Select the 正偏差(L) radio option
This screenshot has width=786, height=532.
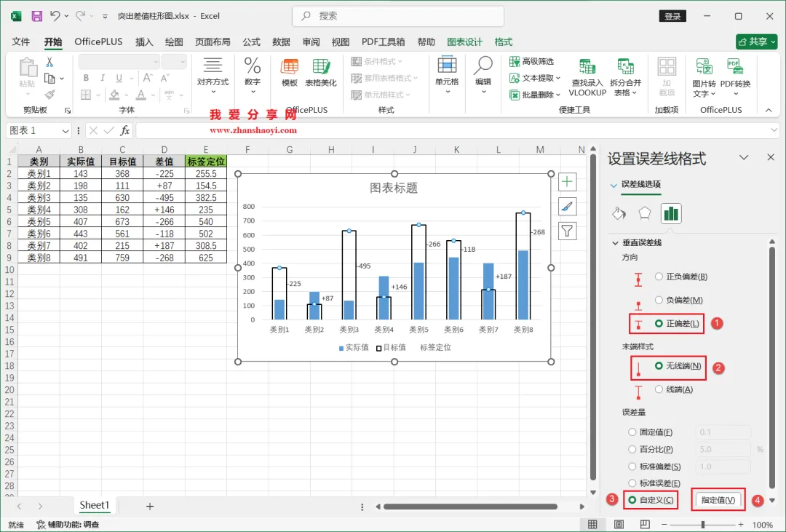[x=677, y=323]
